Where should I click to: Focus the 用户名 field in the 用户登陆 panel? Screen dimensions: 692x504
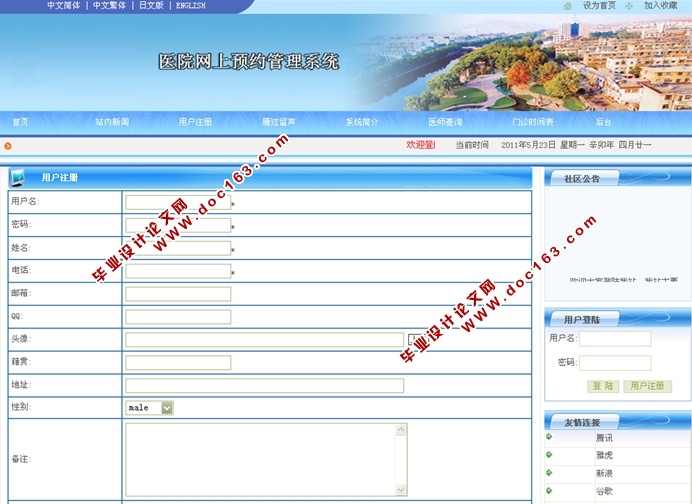coord(615,339)
